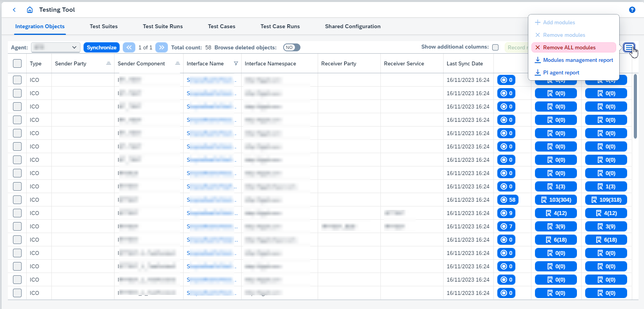Click Receiver Party column header
644x309 pixels.
click(x=339, y=63)
